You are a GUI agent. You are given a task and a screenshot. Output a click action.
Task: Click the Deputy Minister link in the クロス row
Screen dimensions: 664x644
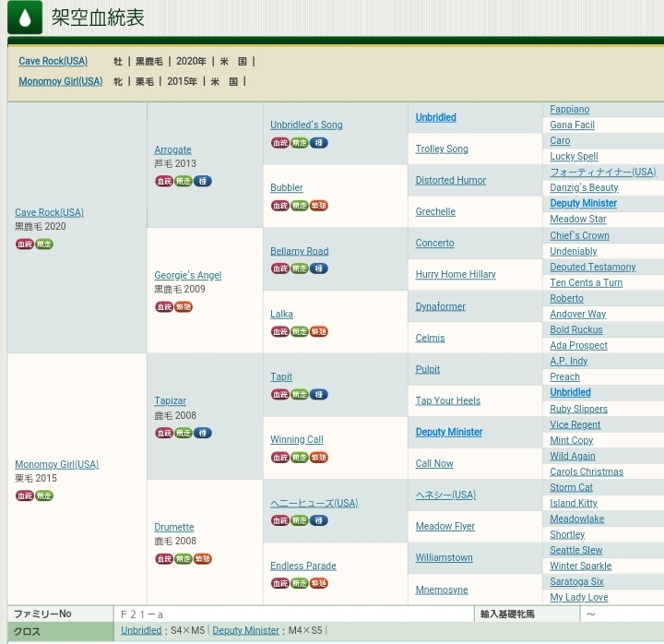pos(245,630)
